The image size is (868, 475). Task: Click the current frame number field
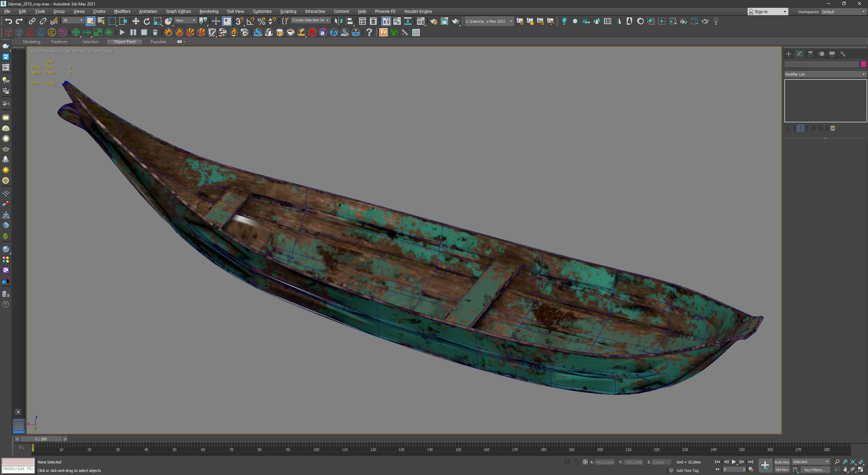[x=733, y=470]
